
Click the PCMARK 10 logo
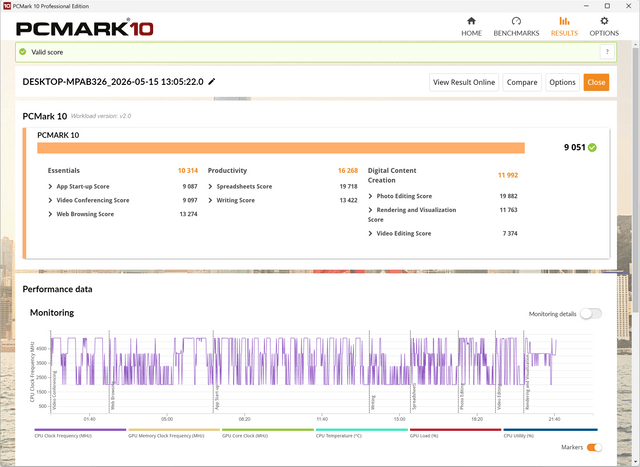84,28
